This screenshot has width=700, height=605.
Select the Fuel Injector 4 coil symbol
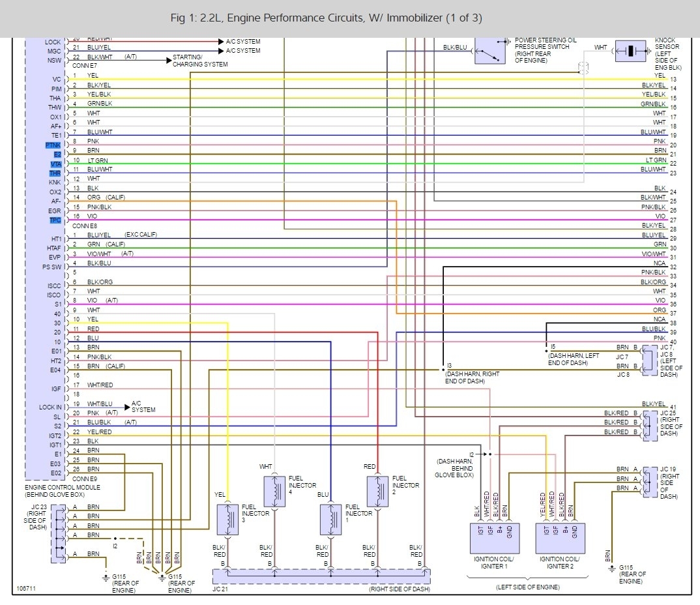click(273, 490)
